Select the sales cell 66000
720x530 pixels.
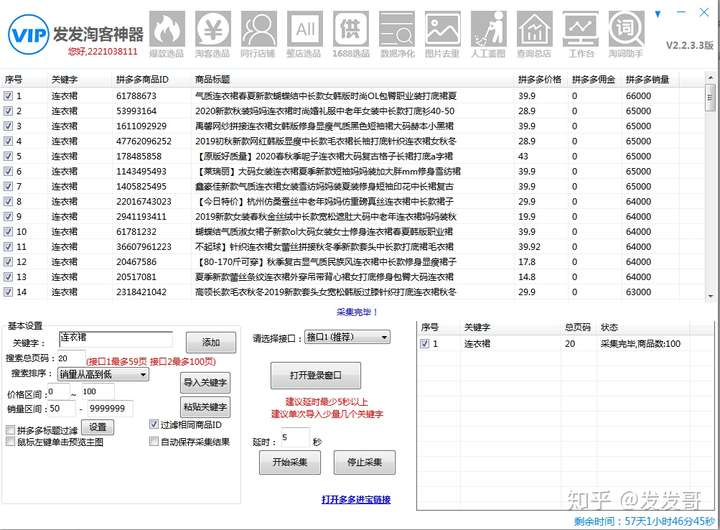[x=638, y=96]
